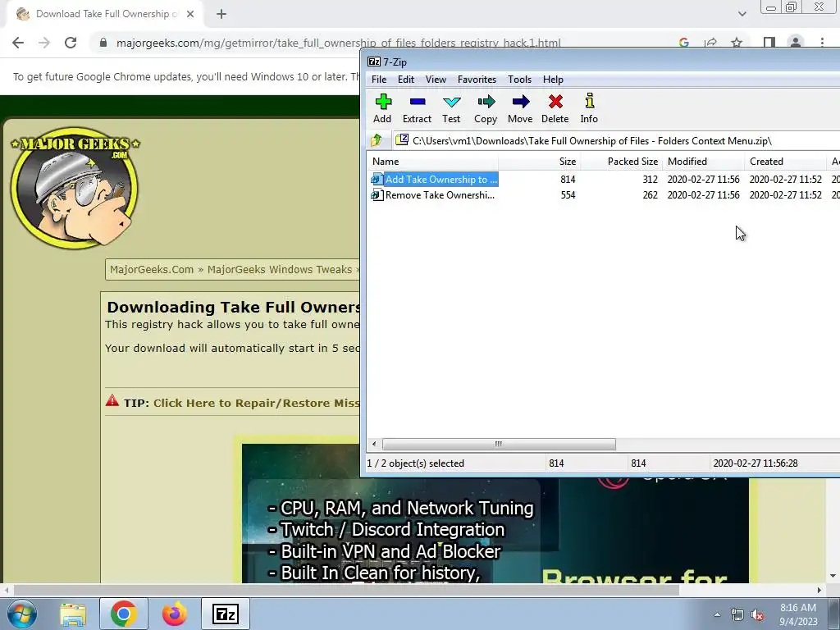Screen dimensions: 840x630
Task: Click the zip archive icon in address bar
Action: 402,140
